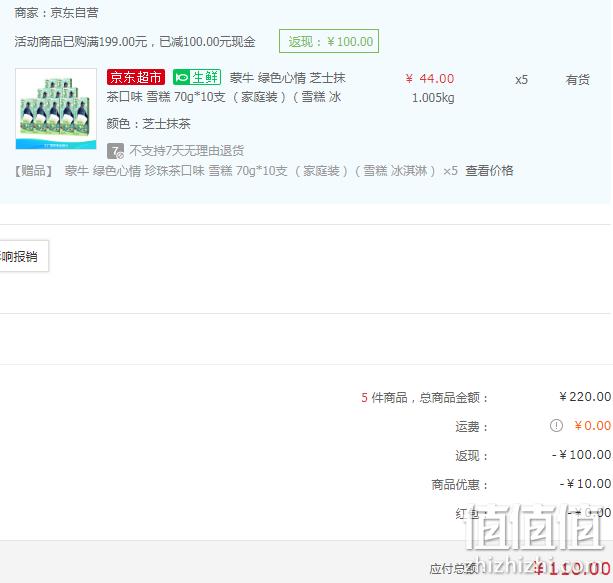The width and height of the screenshot is (613, 583).
Task: Select the payable total ¥110.00
Action: tap(572, 569)
